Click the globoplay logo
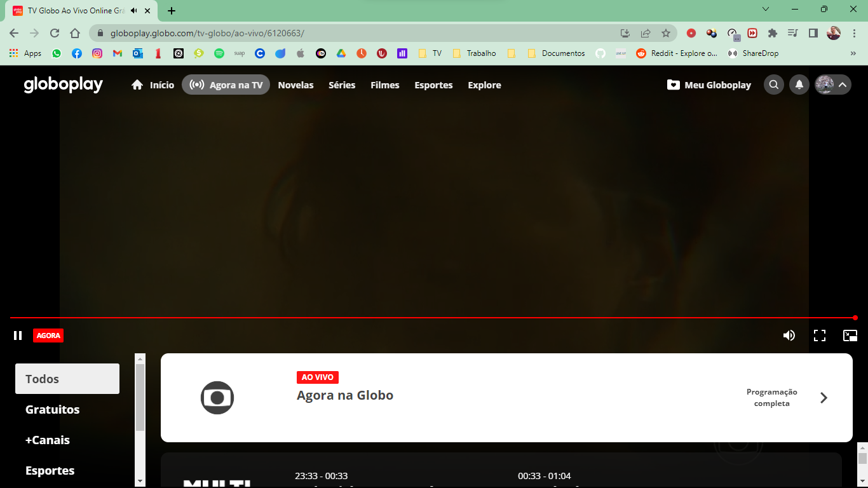The height and width of the screenshot is (488, 868). tap(64, 85)
